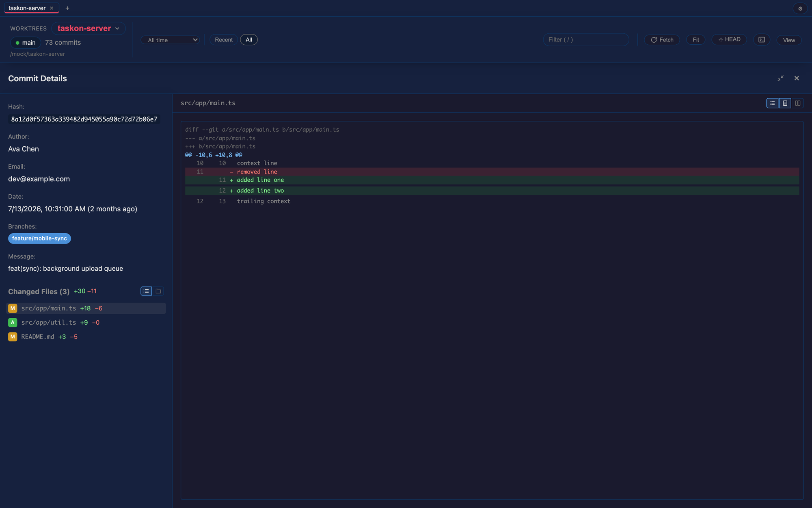Click the feature/mobile-sync branch tag

(39, 239)
